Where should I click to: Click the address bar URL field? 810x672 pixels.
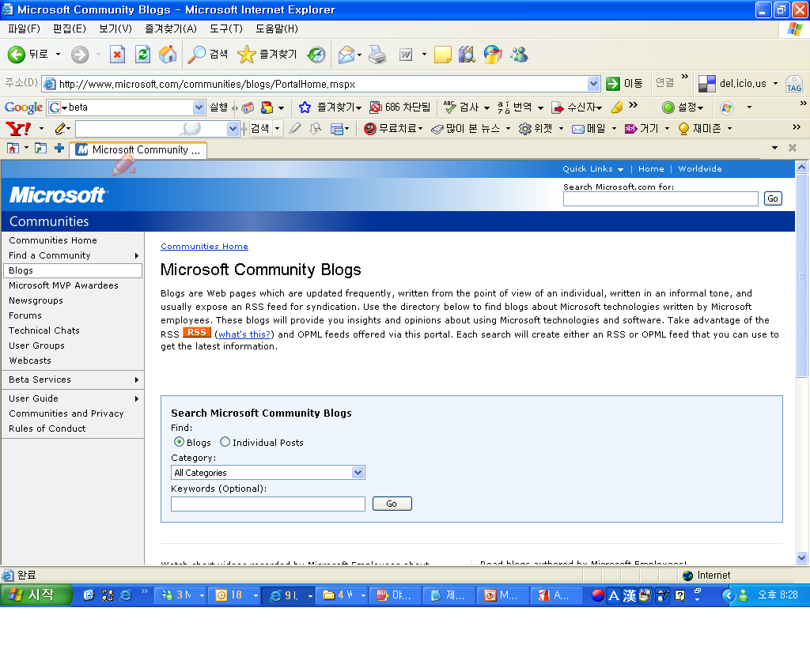click(x=314, y=84)
